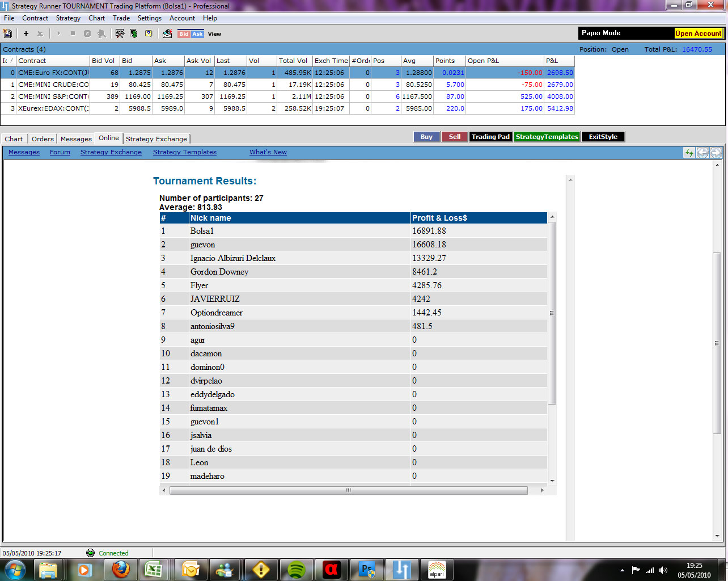Screen dimensions: 728x581
Task: Open the Forum link
Action: tap(60, 152)
